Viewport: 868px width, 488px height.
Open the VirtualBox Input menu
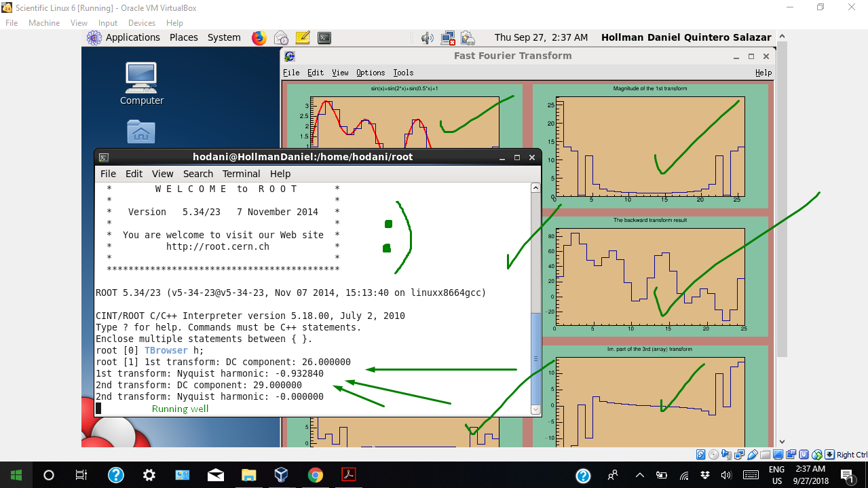pos(108,23)
